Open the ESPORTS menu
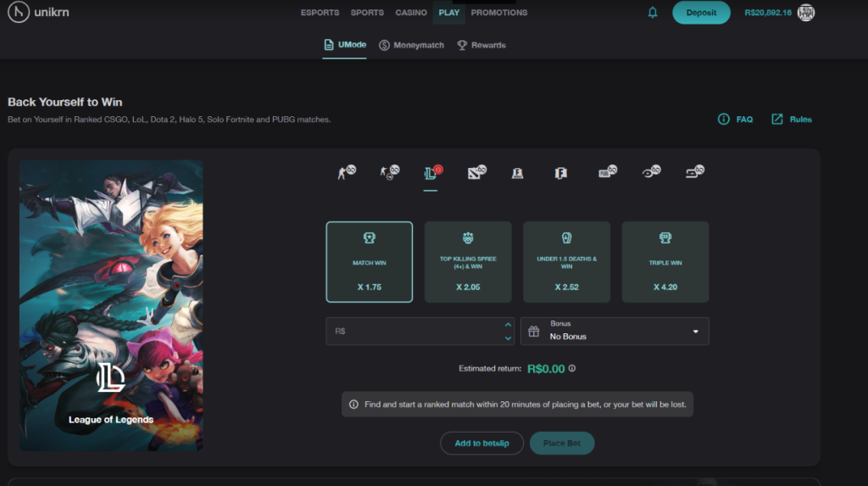Viewport: 868px width, 486px height. pyautogui.click(x=320, y=12)
